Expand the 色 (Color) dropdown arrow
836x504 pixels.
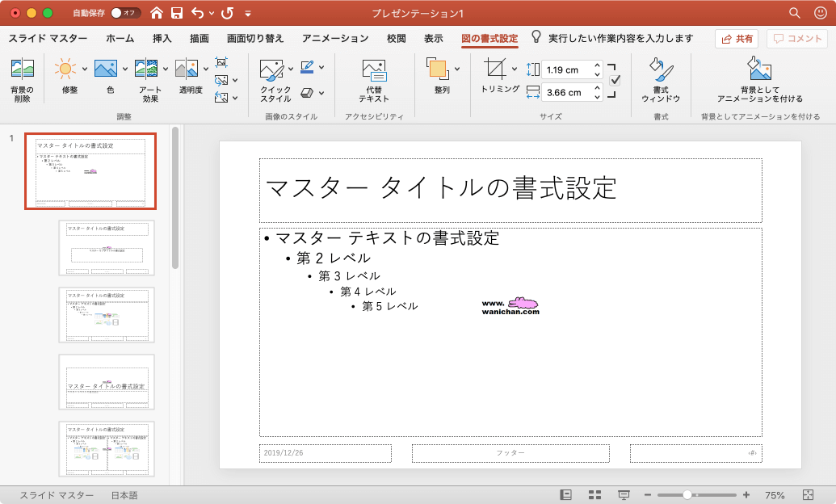(x=124, y=69)
